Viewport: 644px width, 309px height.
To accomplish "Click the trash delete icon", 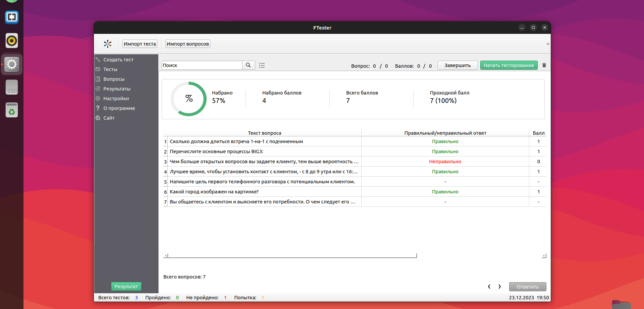I will [544, 65].
